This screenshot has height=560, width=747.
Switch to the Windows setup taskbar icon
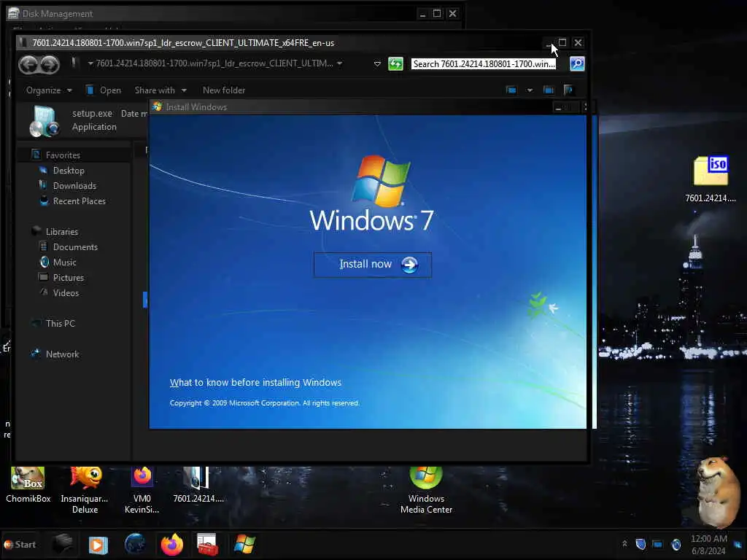click(244, 544)
